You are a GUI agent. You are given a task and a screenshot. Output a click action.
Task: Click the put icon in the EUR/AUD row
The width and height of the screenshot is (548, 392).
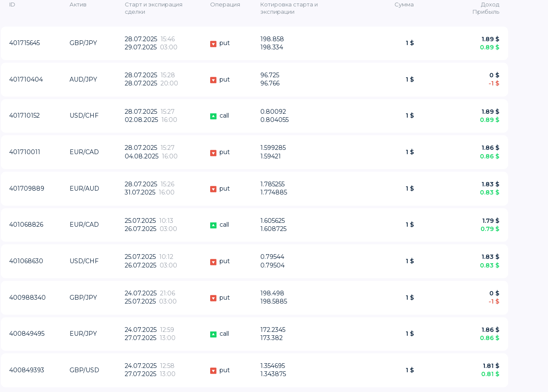[x=213, y=189]
